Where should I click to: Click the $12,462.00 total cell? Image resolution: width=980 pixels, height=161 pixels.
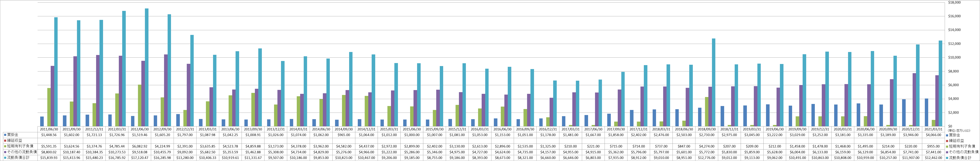(934, 158)
